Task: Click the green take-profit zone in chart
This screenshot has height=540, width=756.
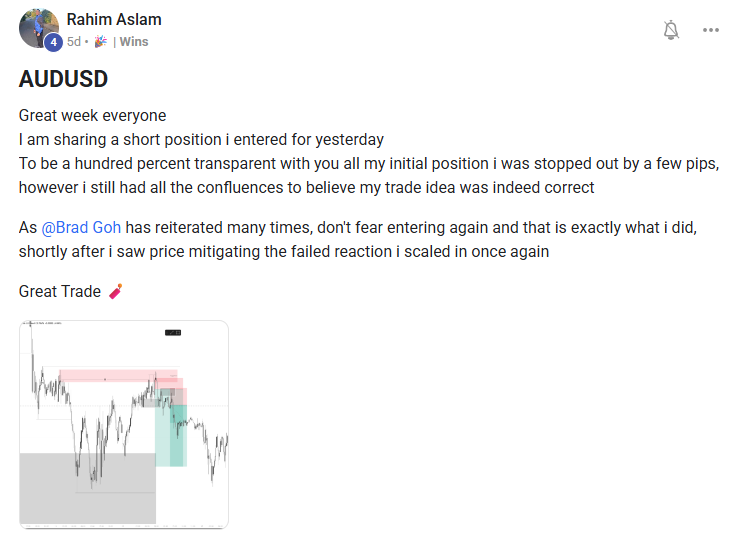Action: (x=171, y=435)
